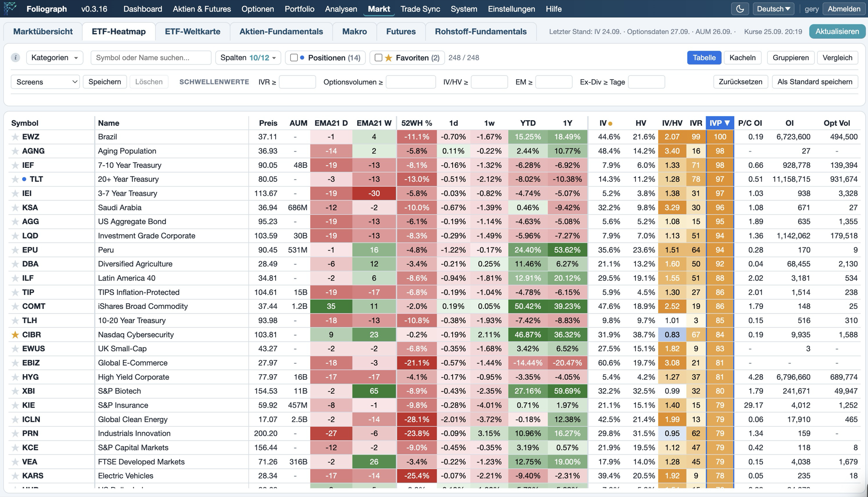Star the COMT row
The width and height of the screenshot is (868, 497).
pyautogui.click(x=15, y=307)
